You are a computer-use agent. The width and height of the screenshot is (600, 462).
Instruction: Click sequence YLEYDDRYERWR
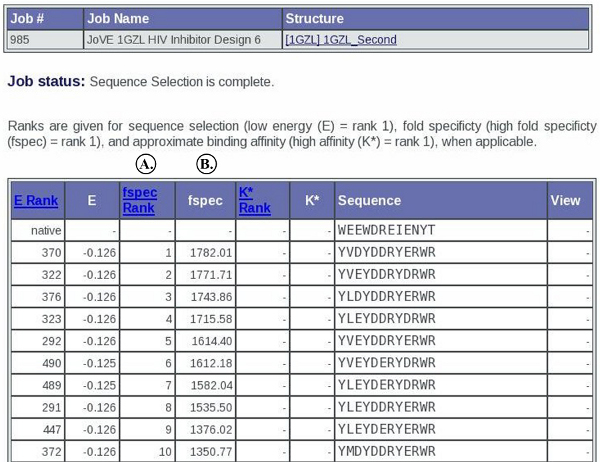click(386, 407)
